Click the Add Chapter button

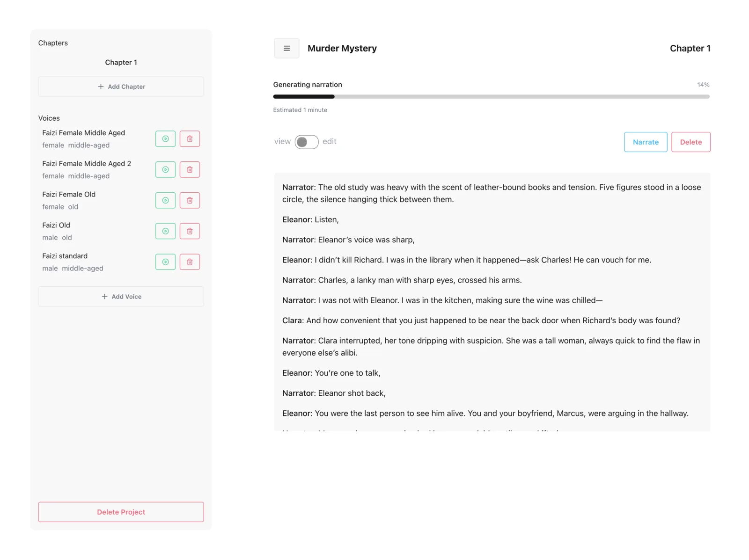[121, 87]
